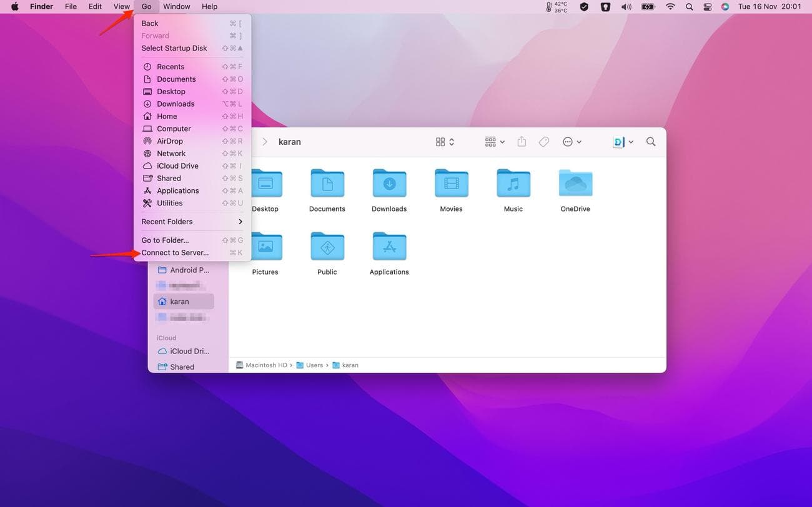Open Finder search with the magnifier icon
This screenshot has height=507, width=812.
[x=651, y=142]
